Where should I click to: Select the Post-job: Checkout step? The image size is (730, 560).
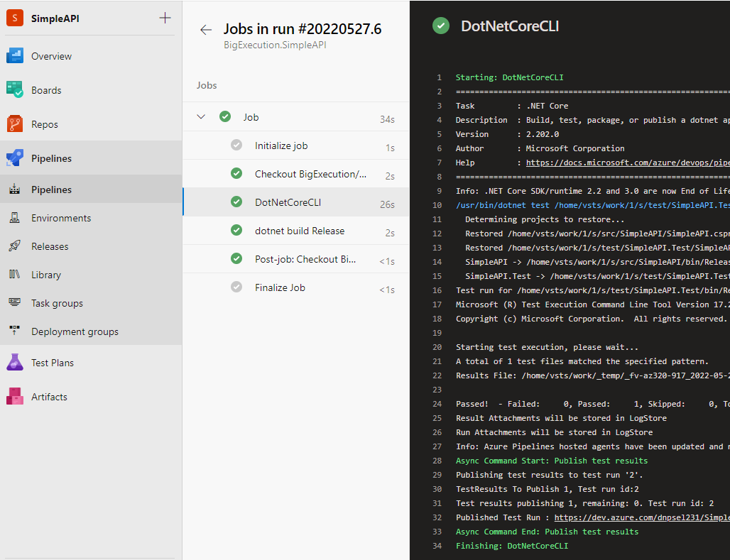coord(296,259)
